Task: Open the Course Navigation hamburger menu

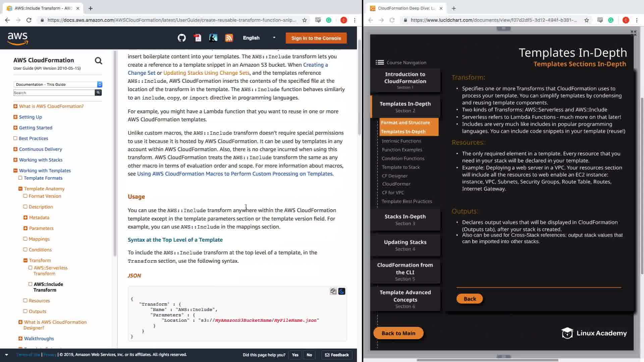Action: 380,62
